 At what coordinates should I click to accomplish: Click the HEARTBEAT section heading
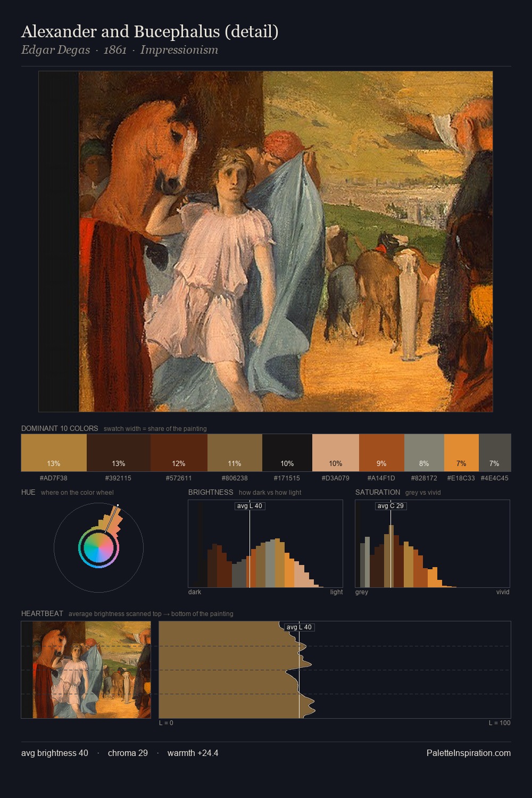tap(42, 613)
